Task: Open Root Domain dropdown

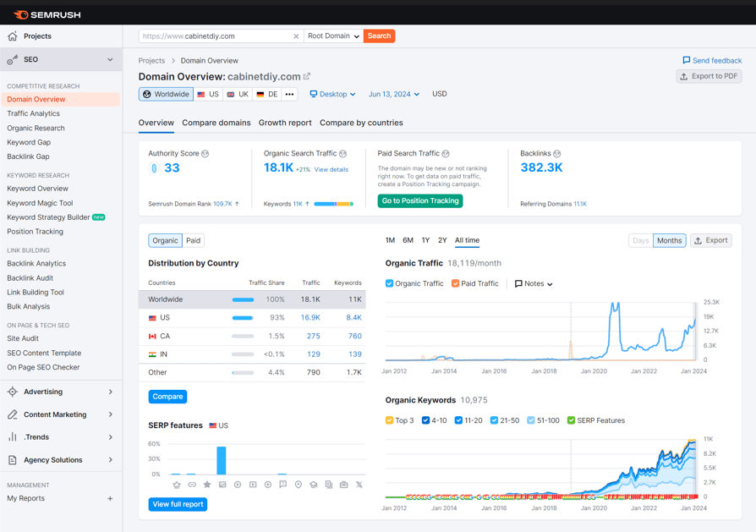Action: 334,36
